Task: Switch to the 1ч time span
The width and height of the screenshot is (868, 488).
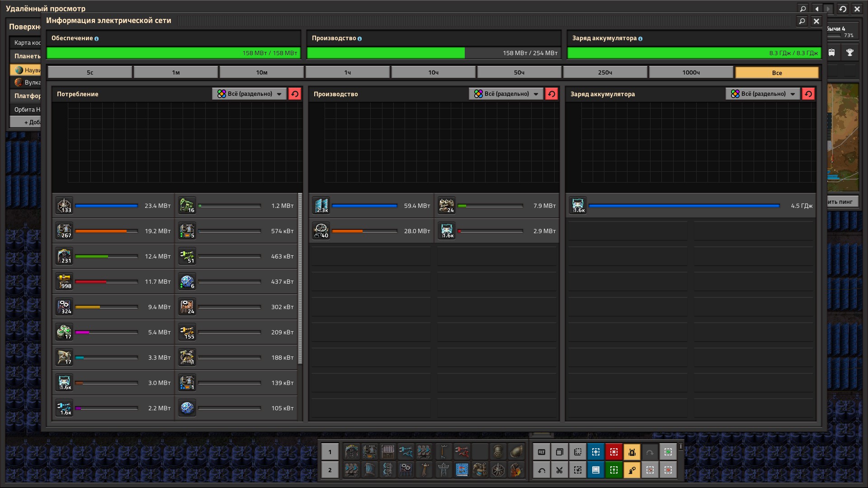Action: click(x=348, y=72)
